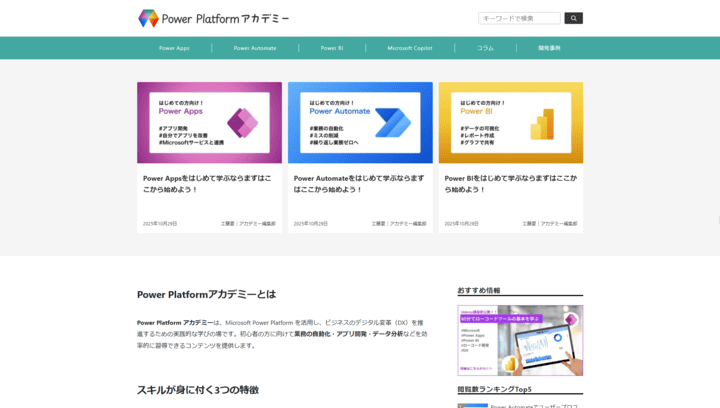
Task: Click the 'おすすめ情報' sidebar heading
Action: coord(478,290)
